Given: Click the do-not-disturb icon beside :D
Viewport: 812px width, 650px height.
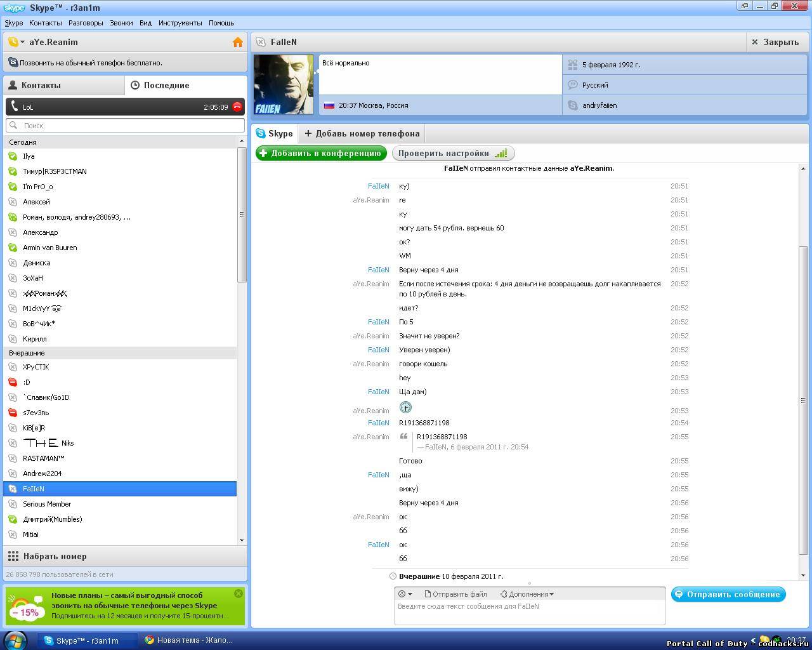Looking at the screenshot, I should pos(13,382).
